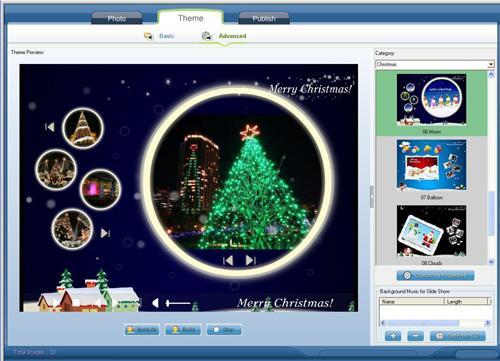Click the Length column header
Screen dimensions: 500x361
pos(466,301)
